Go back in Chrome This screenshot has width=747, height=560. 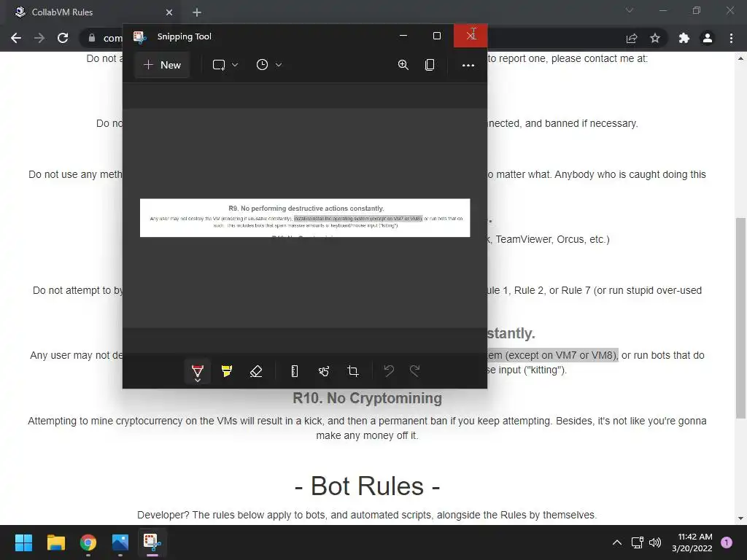[16, 38]
